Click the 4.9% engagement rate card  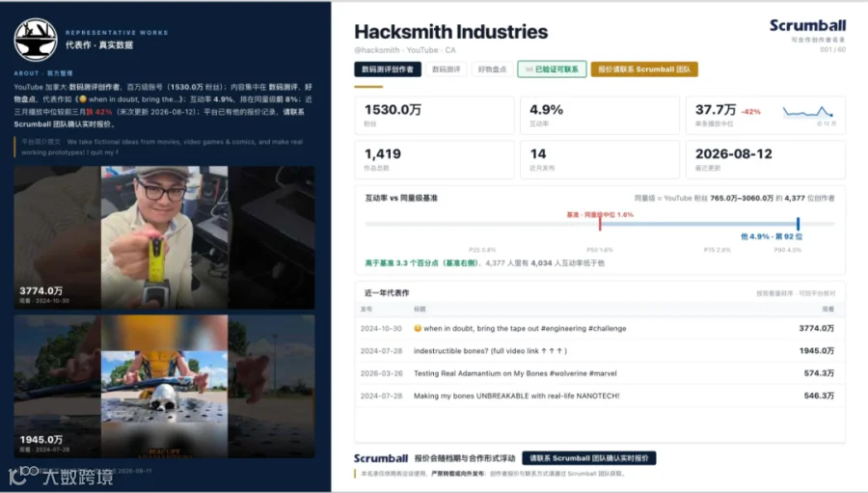(x=600, y=115)
